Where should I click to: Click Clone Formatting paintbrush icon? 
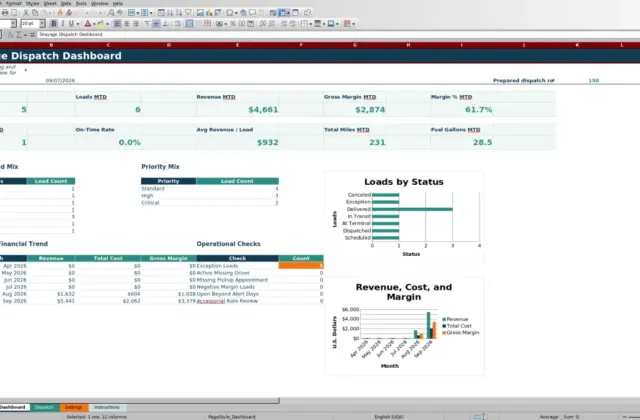[x=60, y=13]
